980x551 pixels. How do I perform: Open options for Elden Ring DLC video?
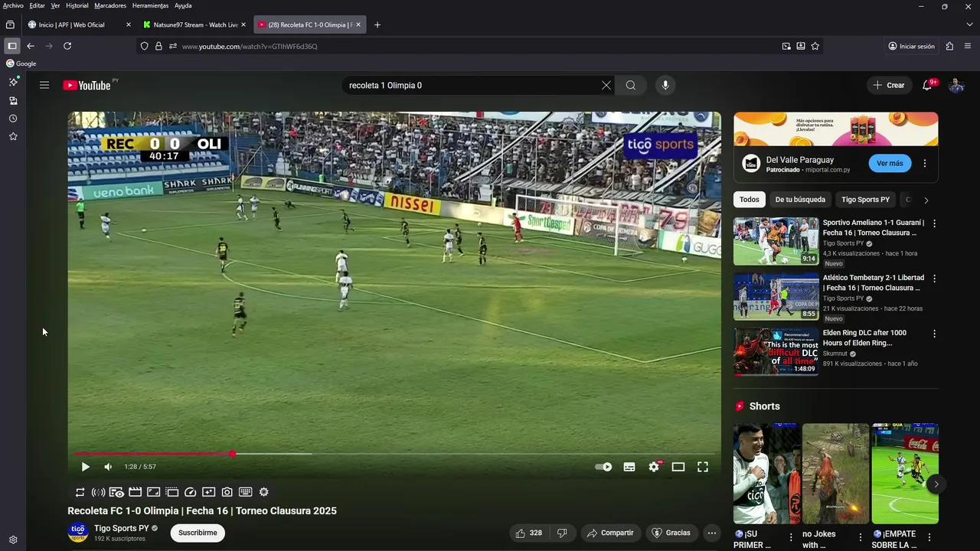(934, 334)
